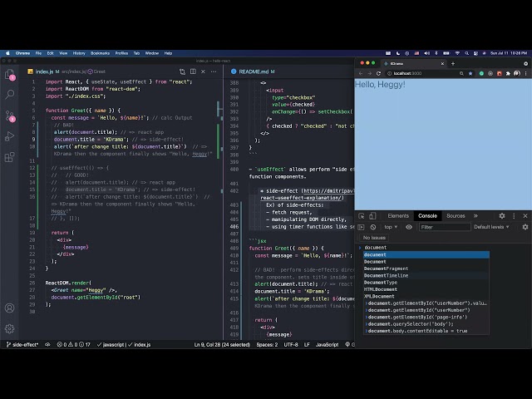
Task: Close the DevTools panel
Action: 525,216
